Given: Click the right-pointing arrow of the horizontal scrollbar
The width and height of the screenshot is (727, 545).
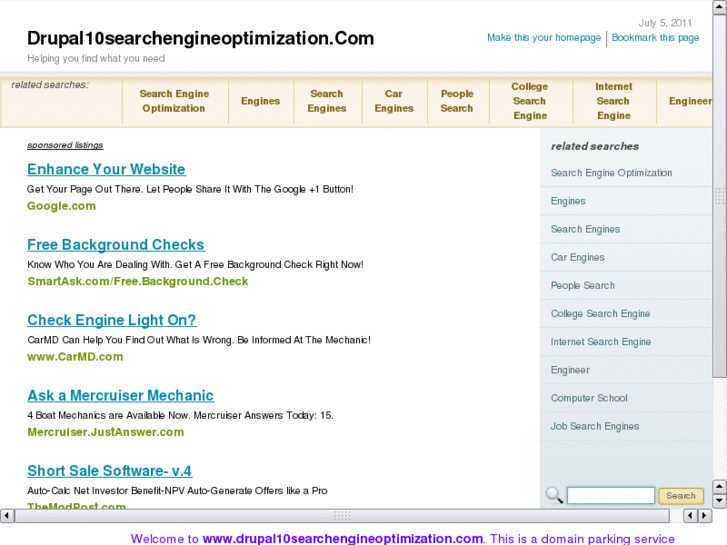Looking at the screenshot, I should click(x=705, y=515).
